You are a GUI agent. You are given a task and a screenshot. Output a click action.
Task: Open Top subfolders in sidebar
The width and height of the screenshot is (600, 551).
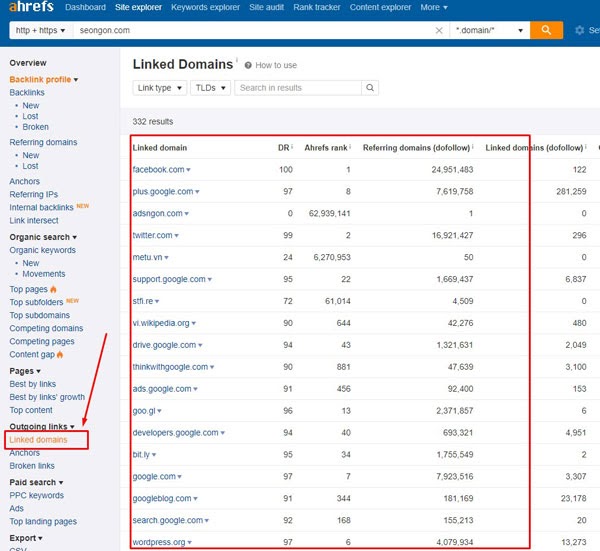pos(36,302)
